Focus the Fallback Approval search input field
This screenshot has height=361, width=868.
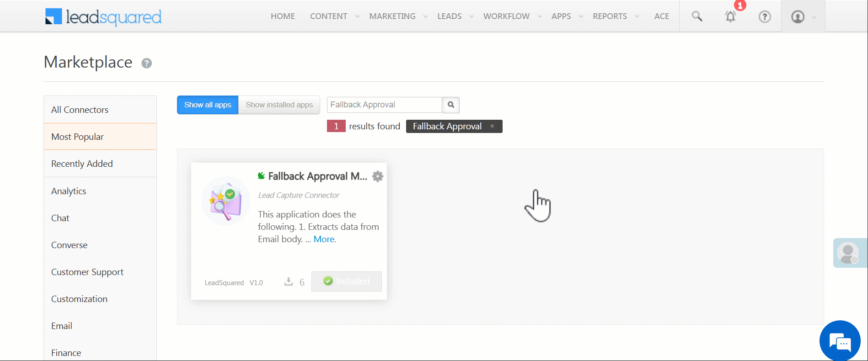tap(385, 105)
